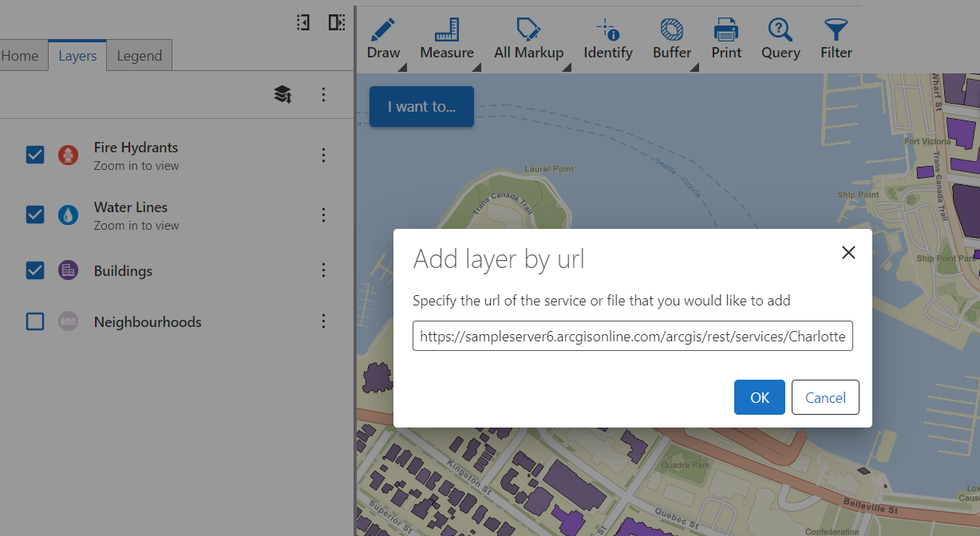Screen dimensions: 980x536
Task: Click the Fire Hydrants red hydrant icon
Action: [x=69, y=155]
